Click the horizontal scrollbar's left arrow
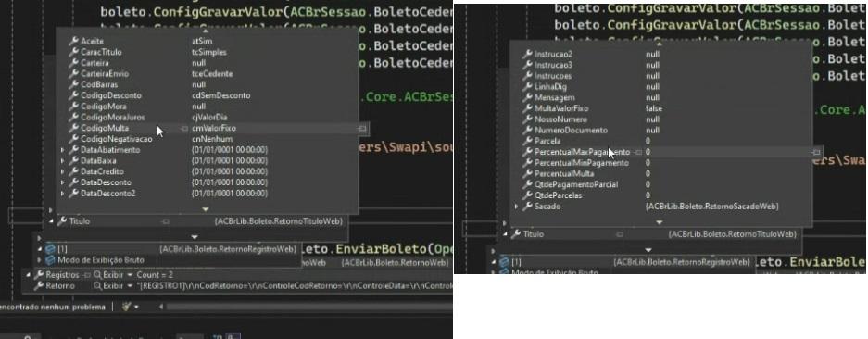 click(x=161, y=307)
